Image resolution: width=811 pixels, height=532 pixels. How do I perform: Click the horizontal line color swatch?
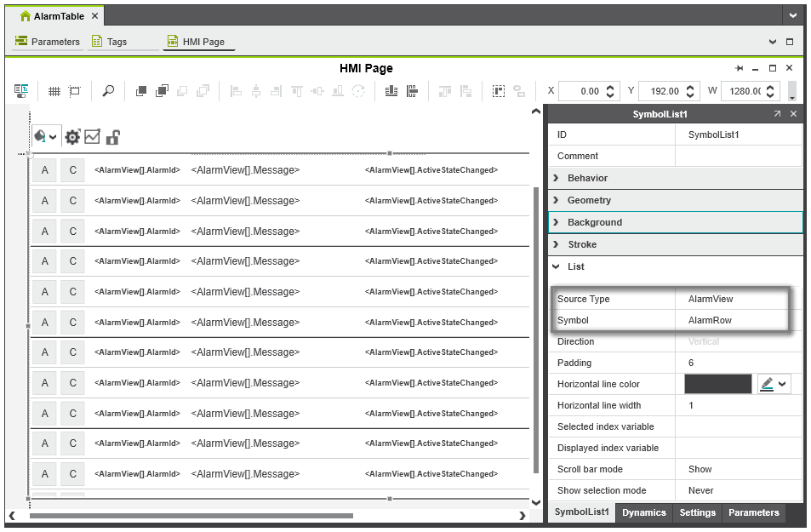click(x=717, y=384)
